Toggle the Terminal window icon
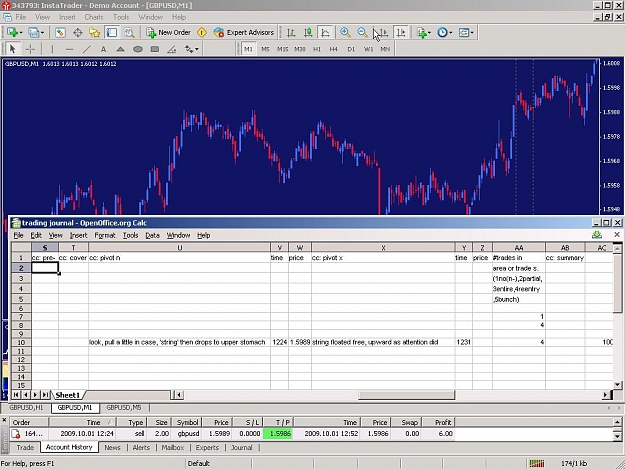 point(112,33)
